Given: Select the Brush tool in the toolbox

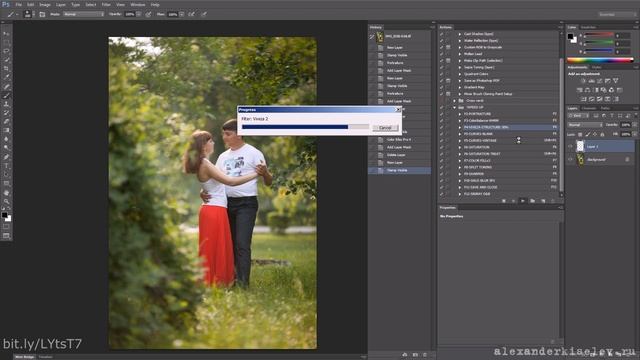Looking at the screenshot, I should [6, 95].
